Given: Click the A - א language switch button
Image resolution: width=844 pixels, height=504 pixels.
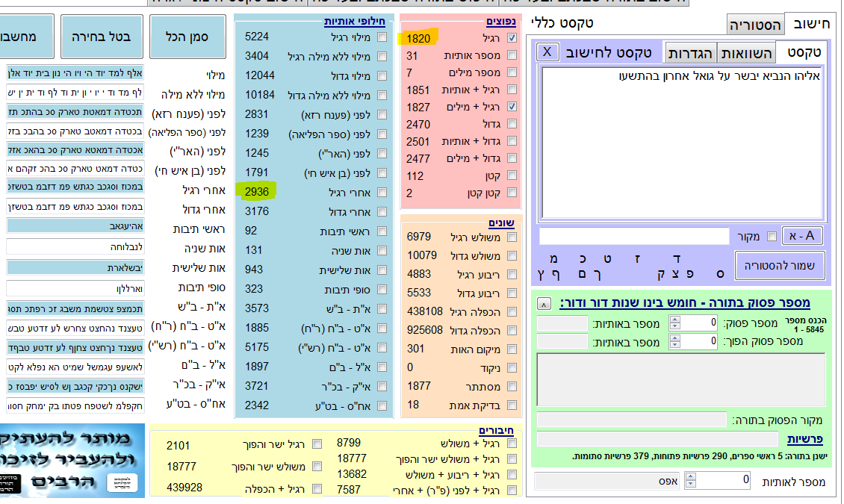Looking at the screenshot, I should coord(802,236).
